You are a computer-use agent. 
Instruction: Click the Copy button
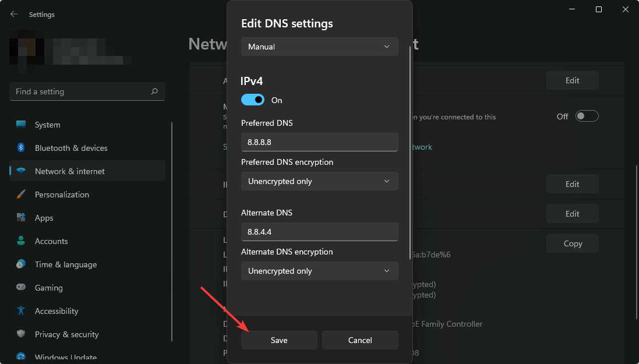[x=572, y=243]
